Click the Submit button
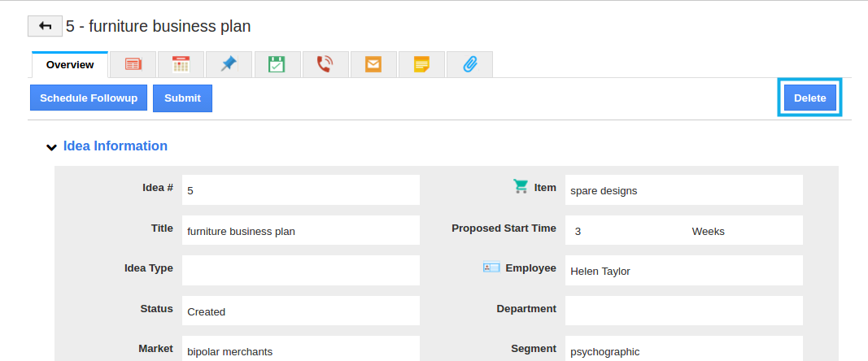This screenshot has height=361, width=868. 183,98
